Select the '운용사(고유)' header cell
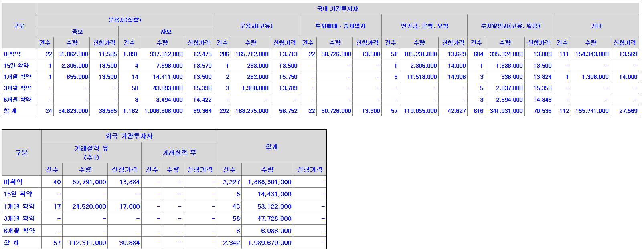Image resolution: width=644 pixels, height=249 pixels. (256, 26)
